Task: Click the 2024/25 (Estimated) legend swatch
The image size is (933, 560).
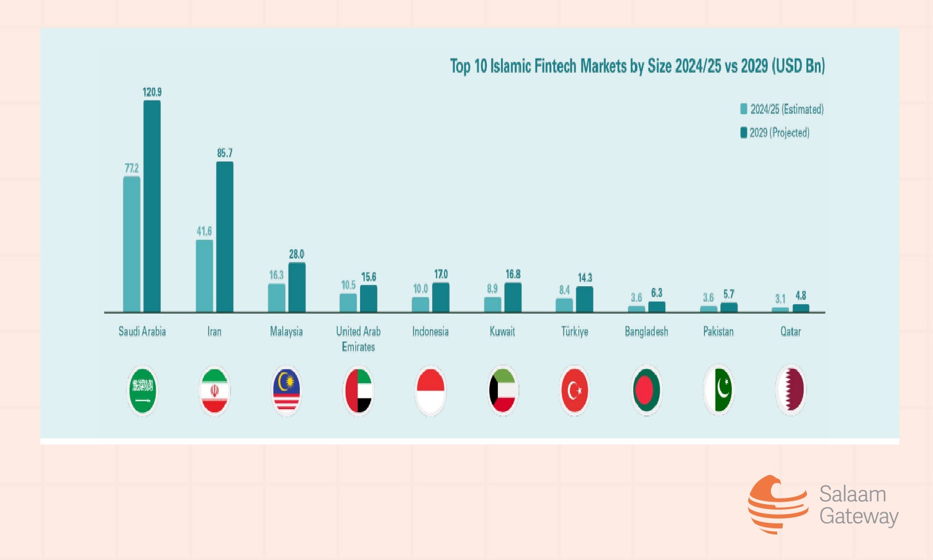Action: 744,109
